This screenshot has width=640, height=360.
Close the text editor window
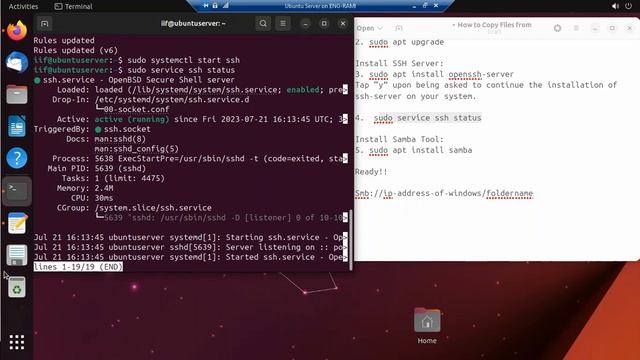[x=630, y=28]
